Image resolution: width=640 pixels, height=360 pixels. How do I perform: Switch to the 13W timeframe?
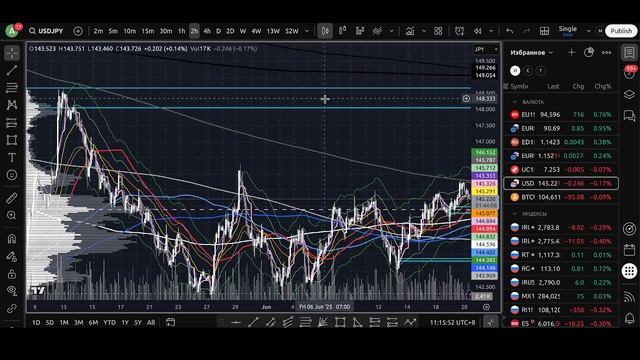click(273, 31)
